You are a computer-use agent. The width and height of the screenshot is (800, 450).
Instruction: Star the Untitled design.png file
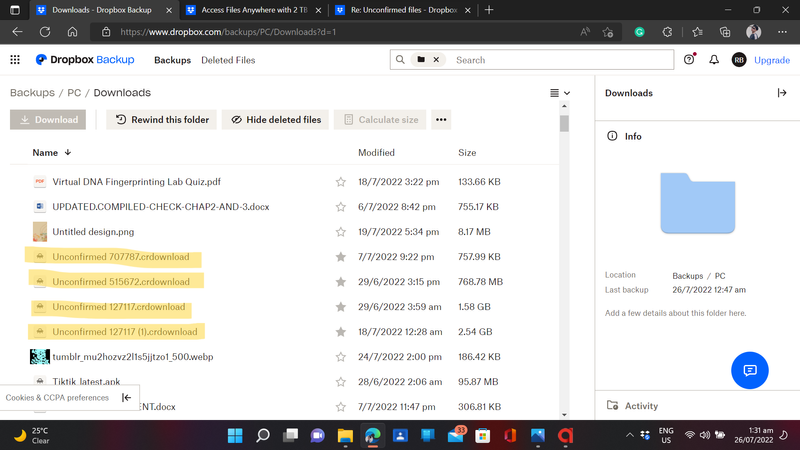[x=341, y=232]
